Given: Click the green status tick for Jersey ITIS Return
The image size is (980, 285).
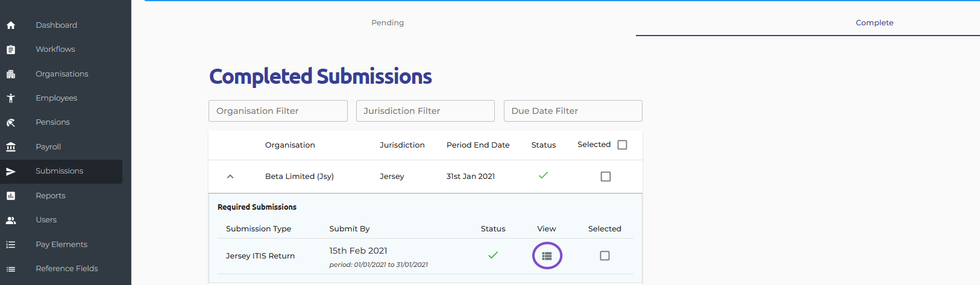Looking at the screenshot, I should tap(493, 255).
